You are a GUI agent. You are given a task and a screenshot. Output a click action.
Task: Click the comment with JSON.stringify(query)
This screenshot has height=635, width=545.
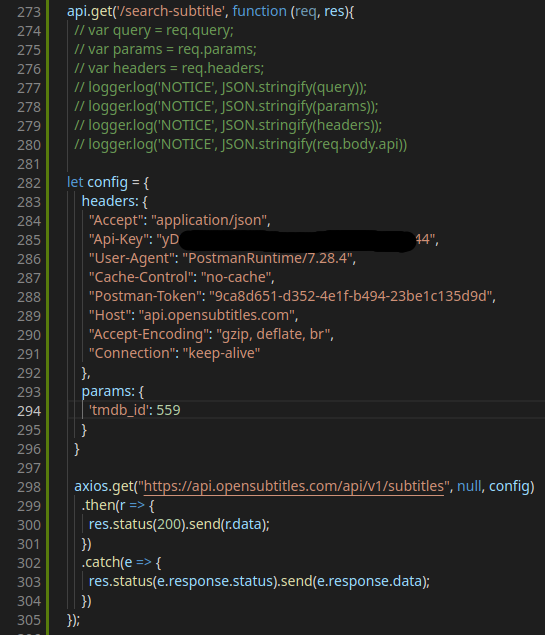coord(220,87)
